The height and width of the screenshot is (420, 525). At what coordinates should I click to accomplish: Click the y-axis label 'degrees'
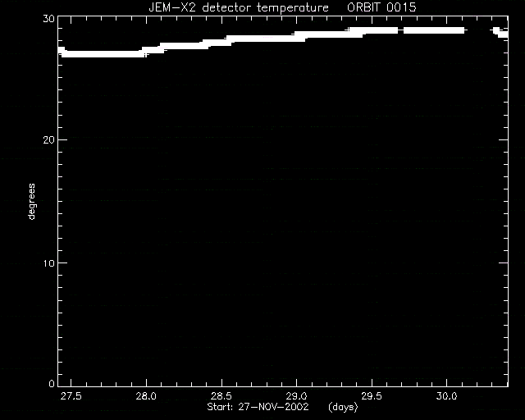(31, 201)
